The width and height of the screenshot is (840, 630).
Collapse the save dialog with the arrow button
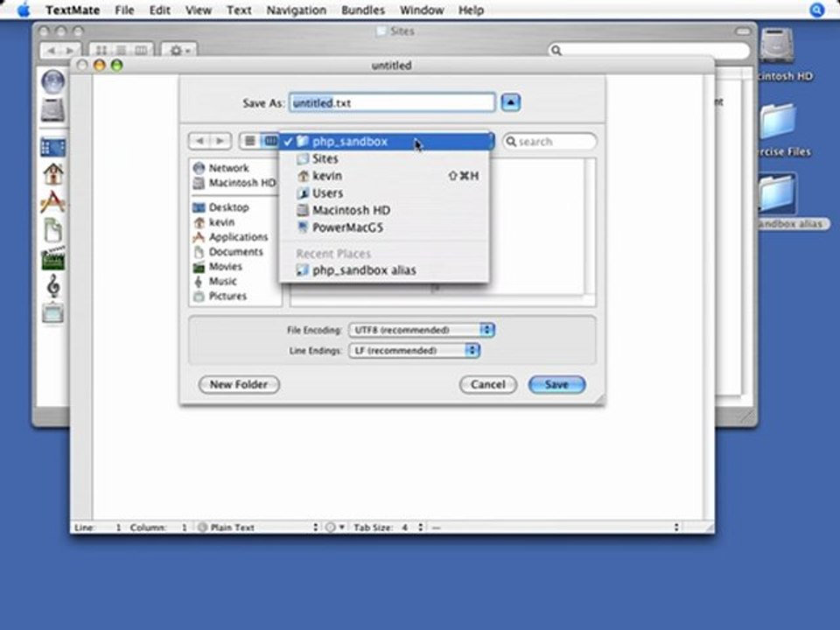click(510, 102)
